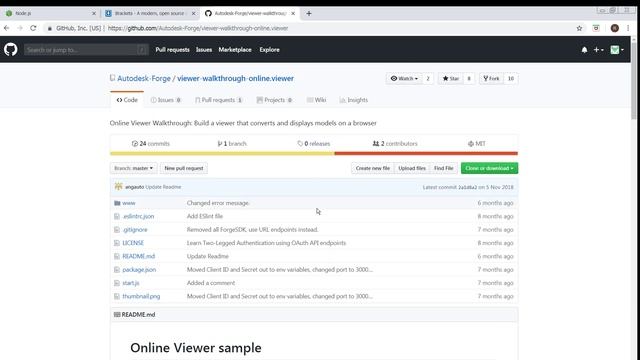Open the Changed error message commit
Image resolution: width=640 pixels, height=360 pixels.
click(x=218, y=203)
